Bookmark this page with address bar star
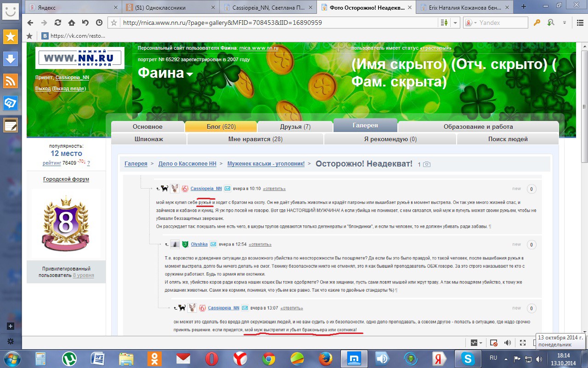The height and width of the screenshot is (368, 588). (x=114, y=23)
